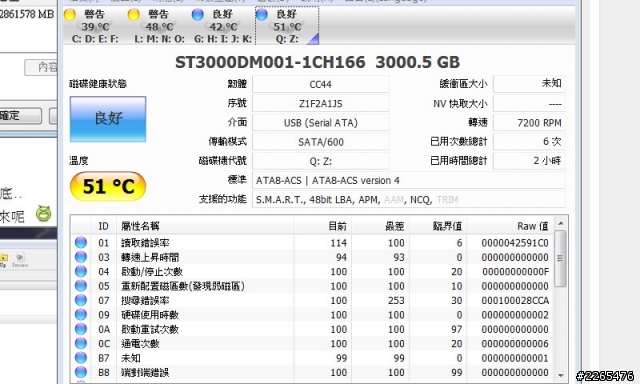Click the 最差 column header

click(380, 226)
